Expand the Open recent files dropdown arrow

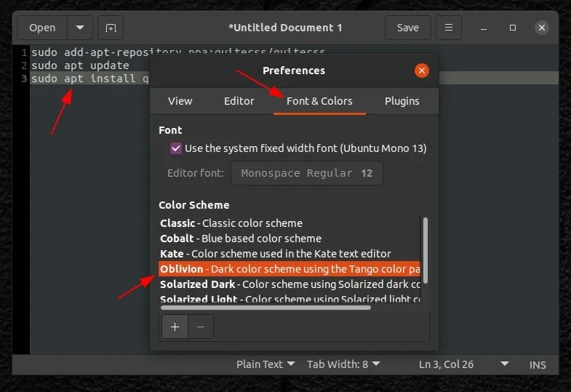click(79, 28)
